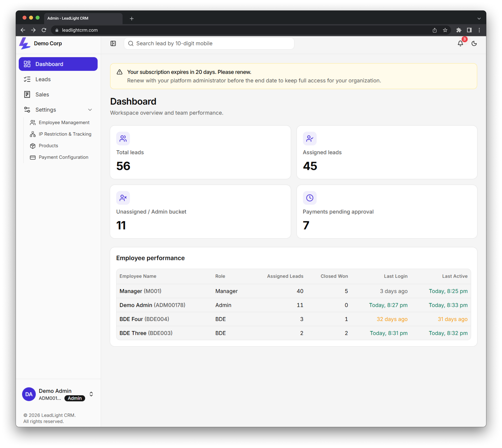Image resolution: width=502 pixels, height=448 pixels.
Task: Click the Assigned Leads column header
Action: (x=285, y=276)
